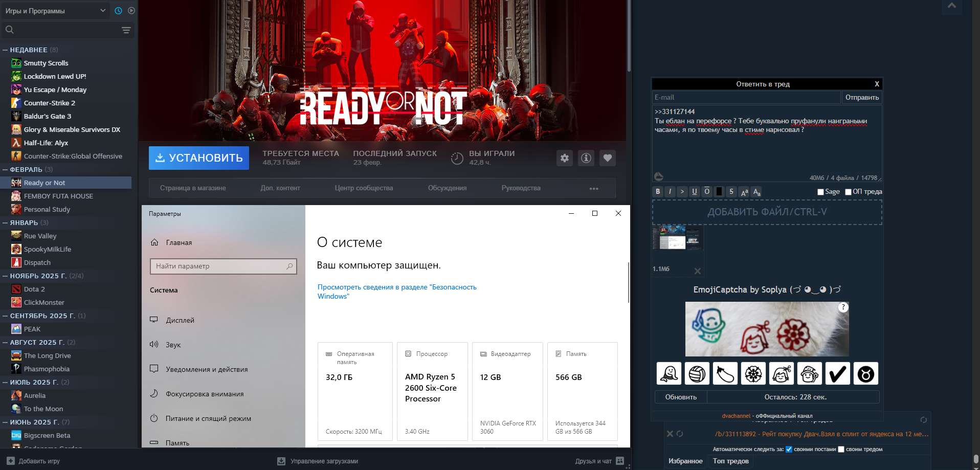This screenshot has height=470, width=980.
Task: Open the Страница в магазине tab
Action: (193, 188)
